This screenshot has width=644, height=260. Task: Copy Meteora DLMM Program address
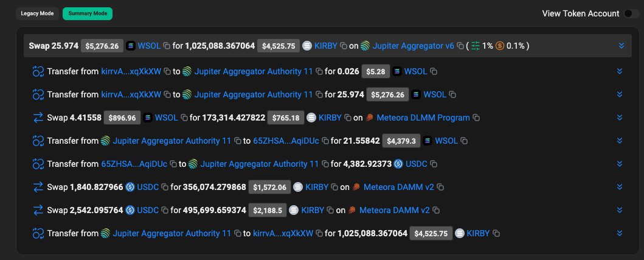[476, 118]
